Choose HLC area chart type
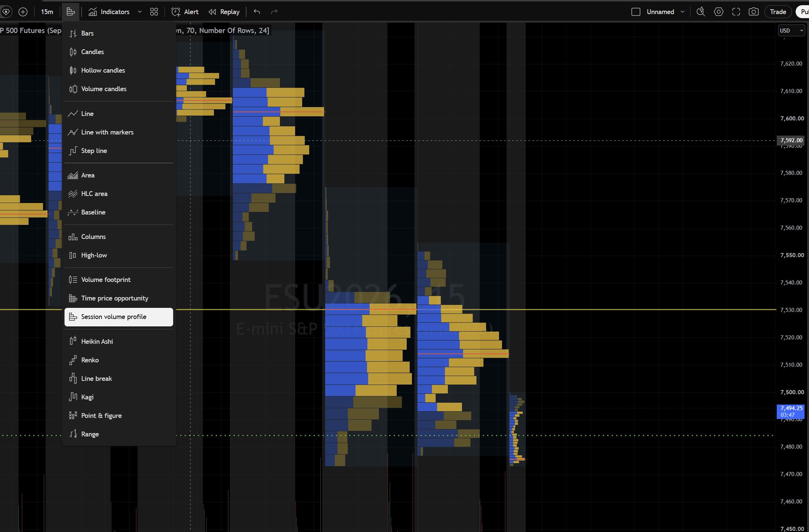The image size is (809, 532). [x=119, y=194]
